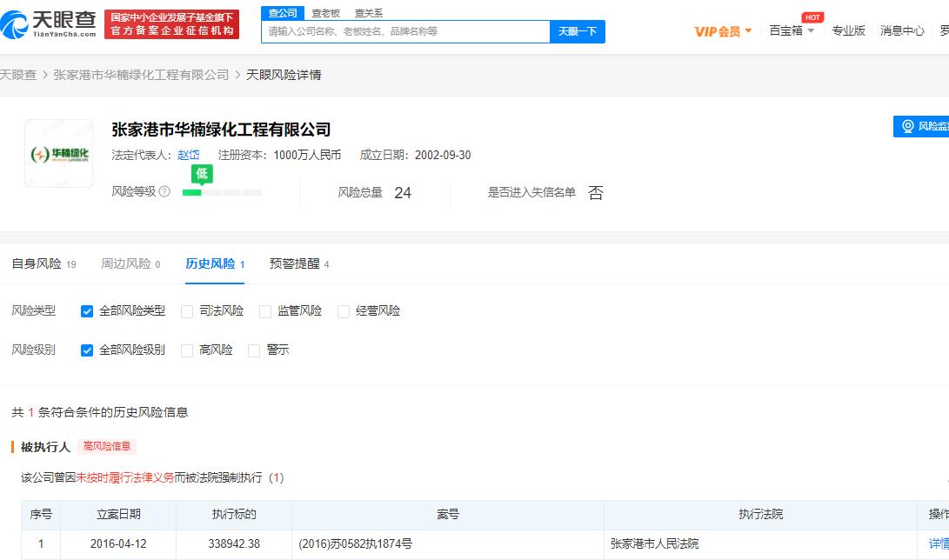Click the HOT badge above 百宝箱
Image resolution: width=949 pixels, height=560 pixels.
click(x=812, y=17)
